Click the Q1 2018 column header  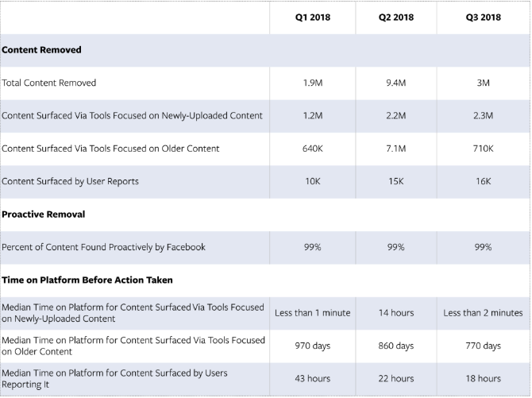(x=313, y=17)
